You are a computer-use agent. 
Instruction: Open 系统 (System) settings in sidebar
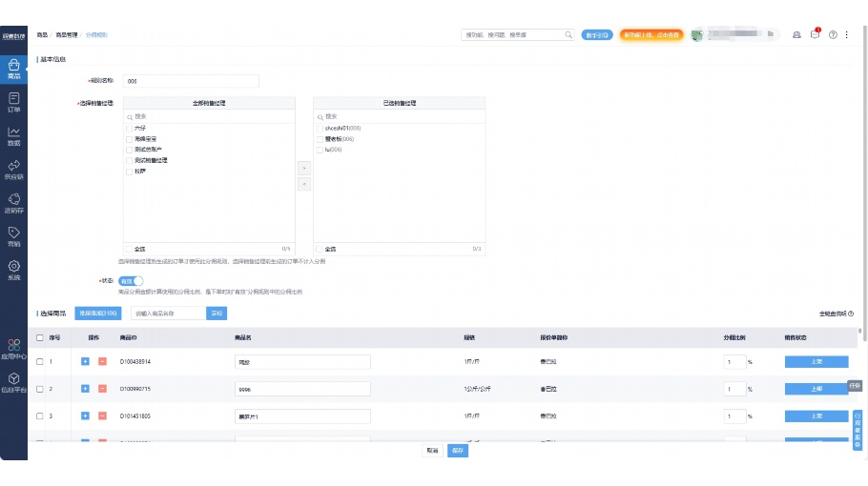[x=13, y=271]
